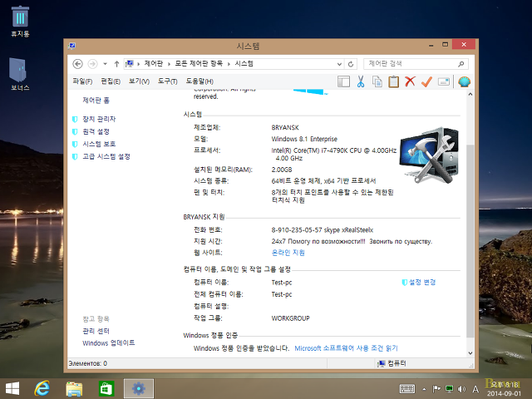Click the 컴퓨터 status bar entry

coord(392,363)
